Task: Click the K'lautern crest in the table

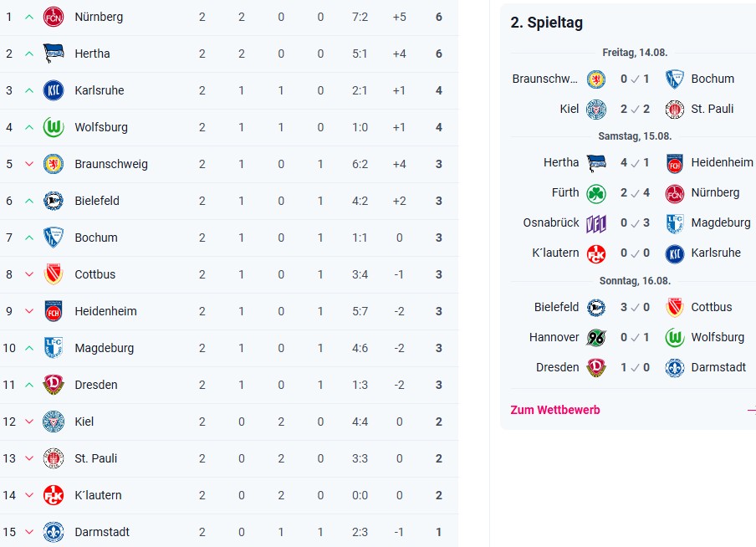Action: (53, 495)
